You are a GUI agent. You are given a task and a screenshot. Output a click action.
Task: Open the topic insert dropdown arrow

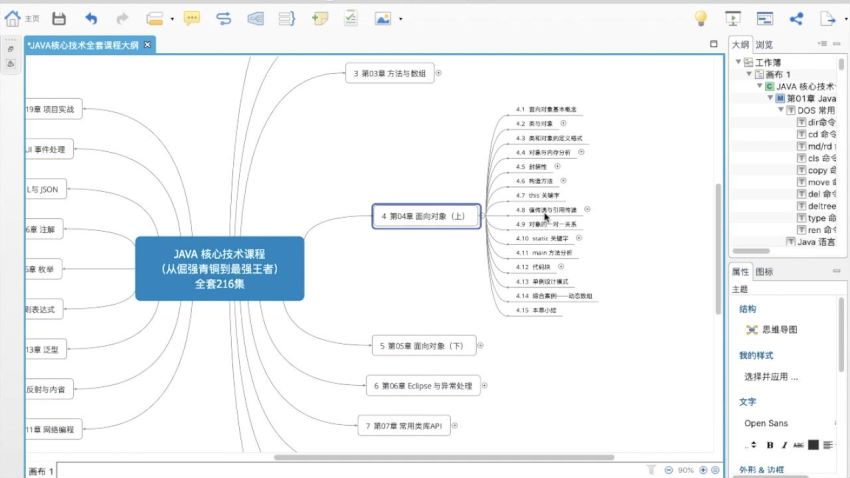pos(172,19)
